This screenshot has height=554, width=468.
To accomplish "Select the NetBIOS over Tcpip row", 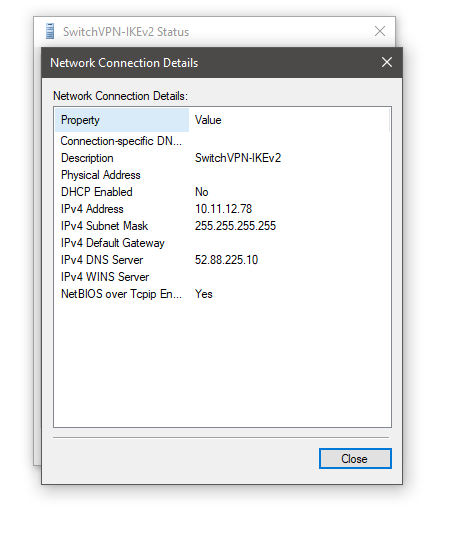I will click(223, 294).
